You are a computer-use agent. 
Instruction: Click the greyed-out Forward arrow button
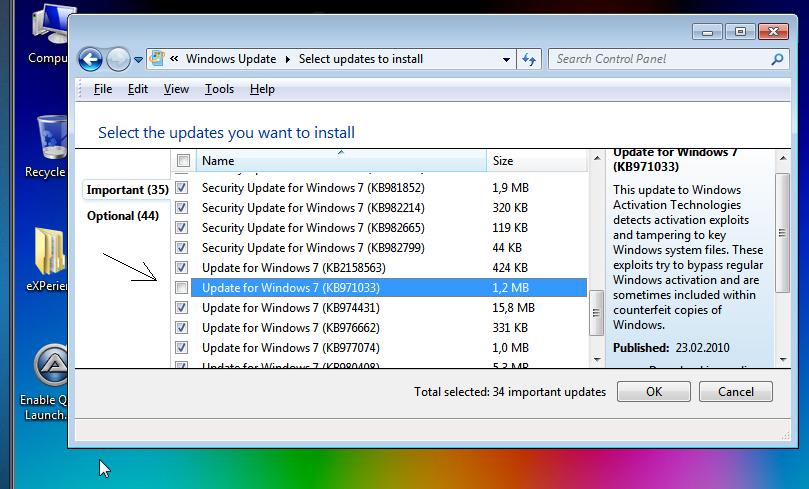point(118,59)
